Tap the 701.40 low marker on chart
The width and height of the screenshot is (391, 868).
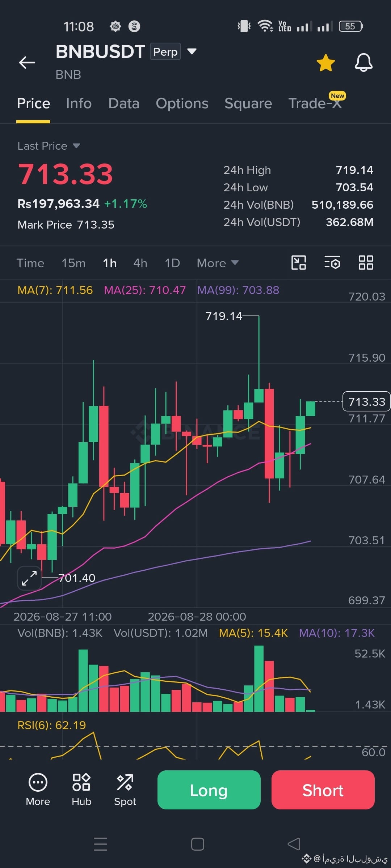77,578
